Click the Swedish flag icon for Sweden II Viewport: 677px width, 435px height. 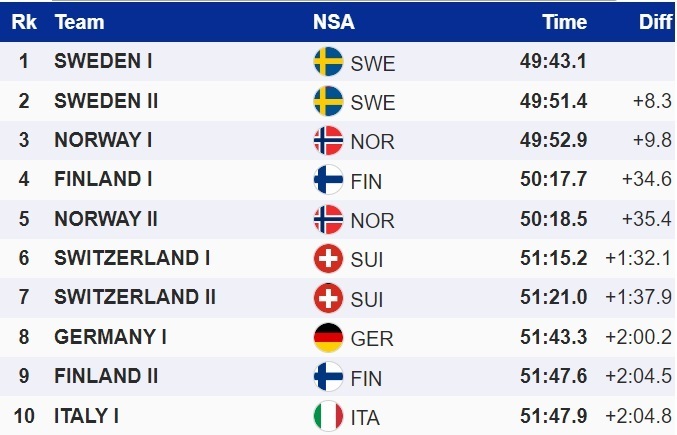(x=329, y=101)
